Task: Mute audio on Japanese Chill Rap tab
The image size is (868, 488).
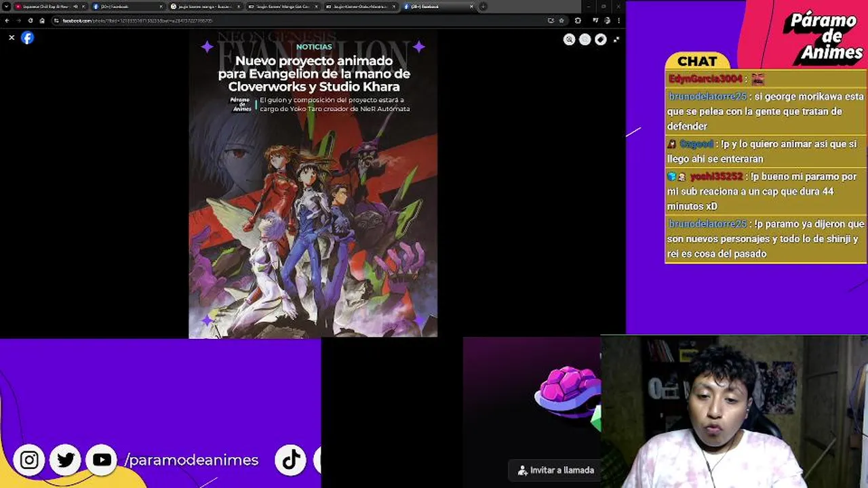Action: pyautogui.click(x=75, y=7)
